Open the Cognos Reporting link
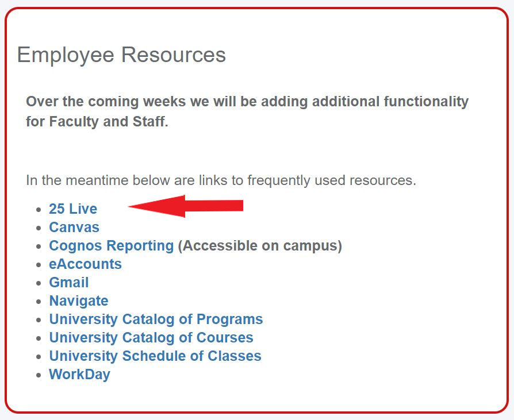The height and width of the screenshot is (420, 514). [x=111, y=246]
